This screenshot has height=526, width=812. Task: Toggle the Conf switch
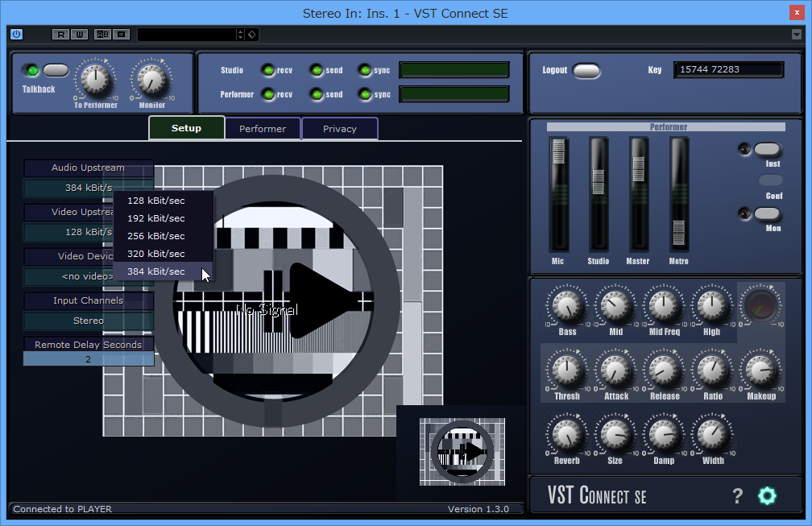pos(771,180)
